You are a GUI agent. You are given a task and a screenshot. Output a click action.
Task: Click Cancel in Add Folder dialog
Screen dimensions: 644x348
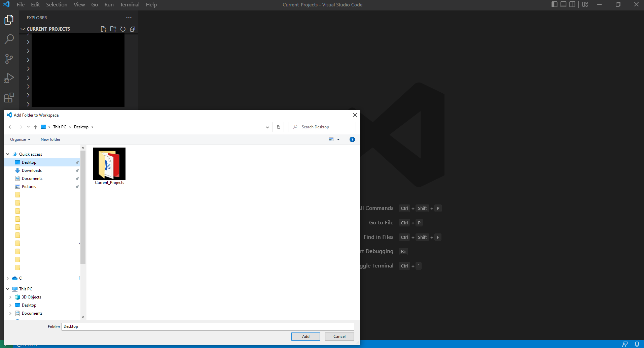click(339, 337)
